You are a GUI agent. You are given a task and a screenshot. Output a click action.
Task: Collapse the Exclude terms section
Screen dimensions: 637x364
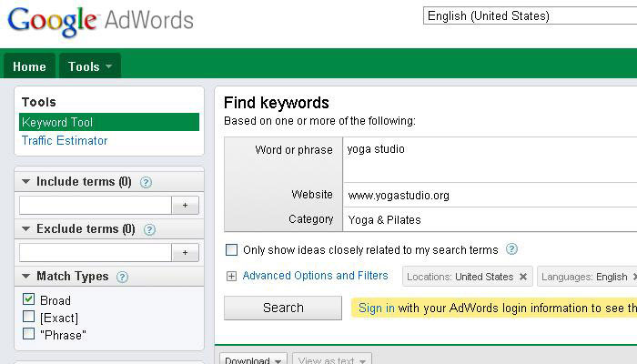[x=26, y=229]
